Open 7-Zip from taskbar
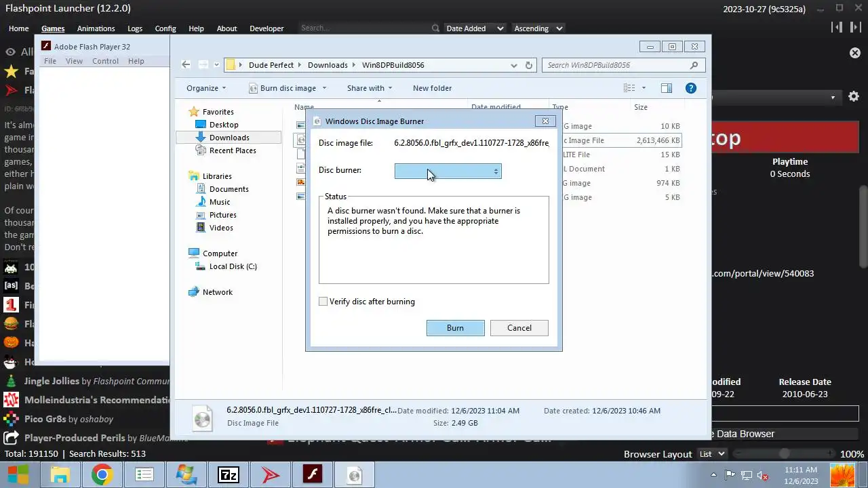This screenshot has height=488, width=868. click(x=229, y=475)
